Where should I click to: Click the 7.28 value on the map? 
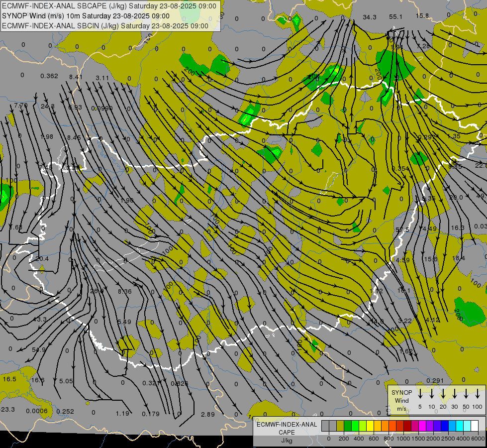pos(423,46)
